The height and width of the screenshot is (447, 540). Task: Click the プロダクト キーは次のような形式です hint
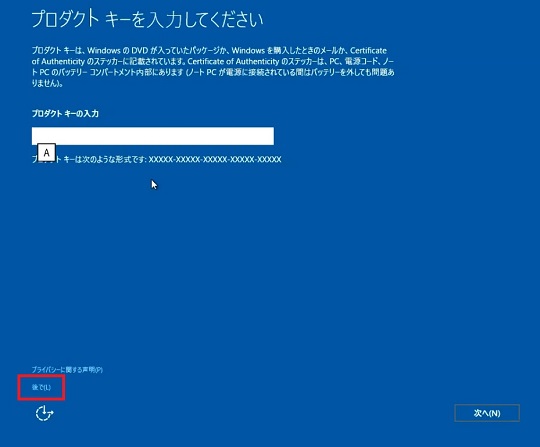point(89,159)
